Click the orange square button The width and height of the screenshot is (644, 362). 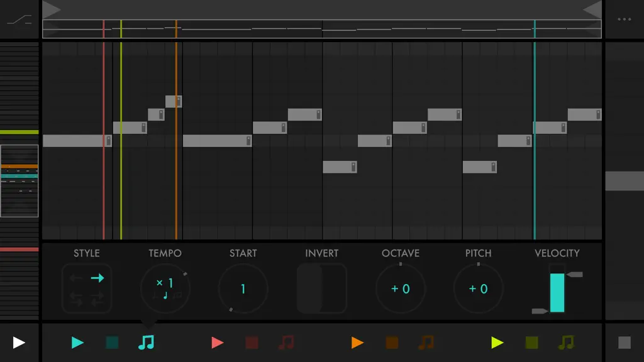[392, 343]
